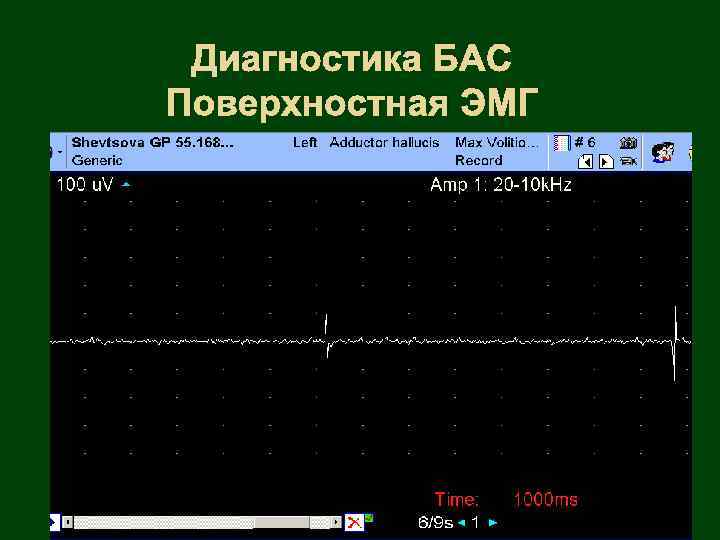Click the camera snapshot icon

pos(628,143)
